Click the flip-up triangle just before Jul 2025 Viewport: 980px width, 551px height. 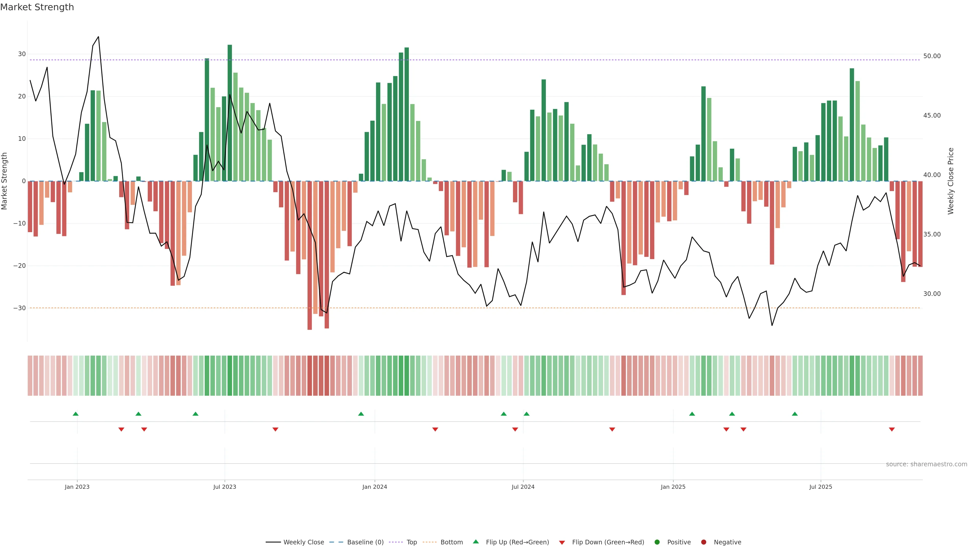(x=795, y=414)
